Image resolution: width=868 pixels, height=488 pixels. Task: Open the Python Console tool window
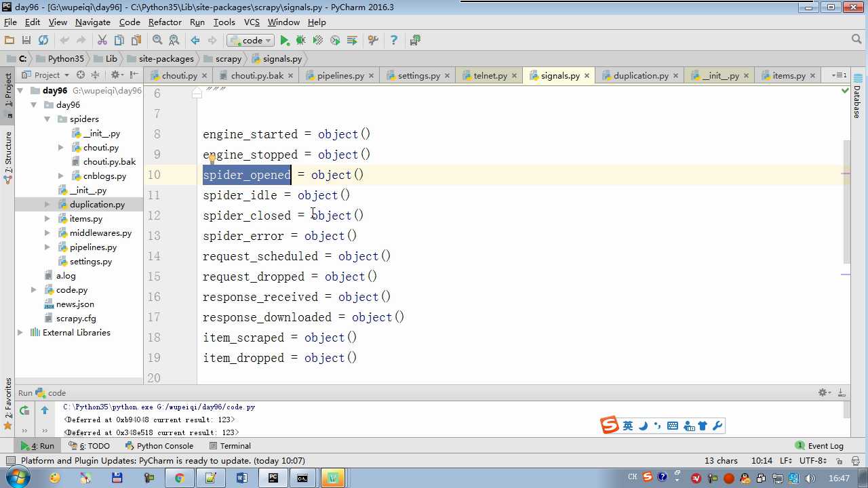click(159, 446)
